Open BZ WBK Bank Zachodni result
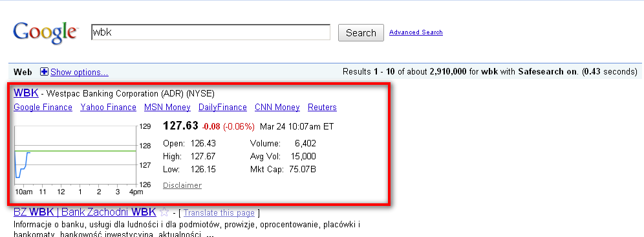Screen dimensions: 644x237 tap(85, 212)
